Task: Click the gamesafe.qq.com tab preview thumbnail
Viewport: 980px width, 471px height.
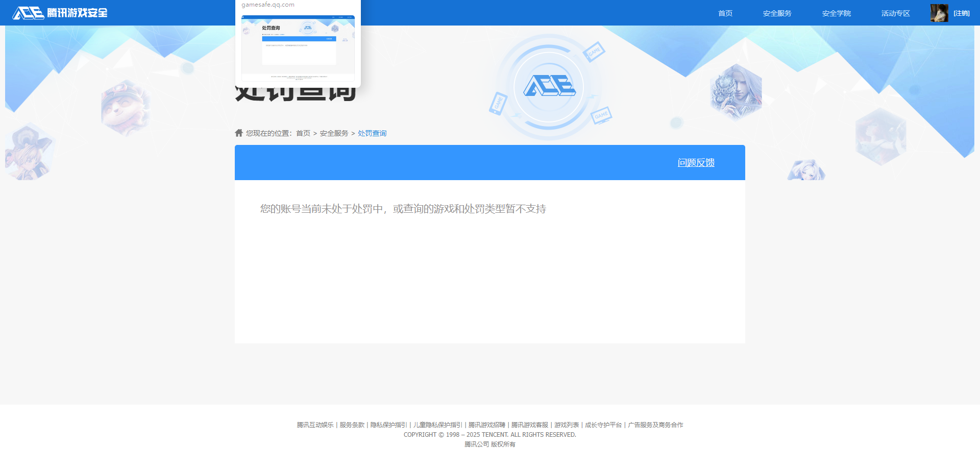Action: click(298, 47)
